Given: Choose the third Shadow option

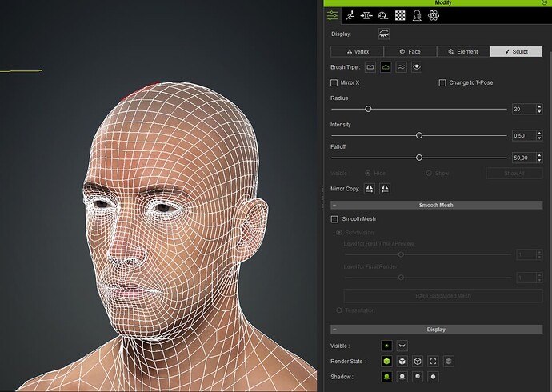Looking at the screenshot, I should pos(418,377).
